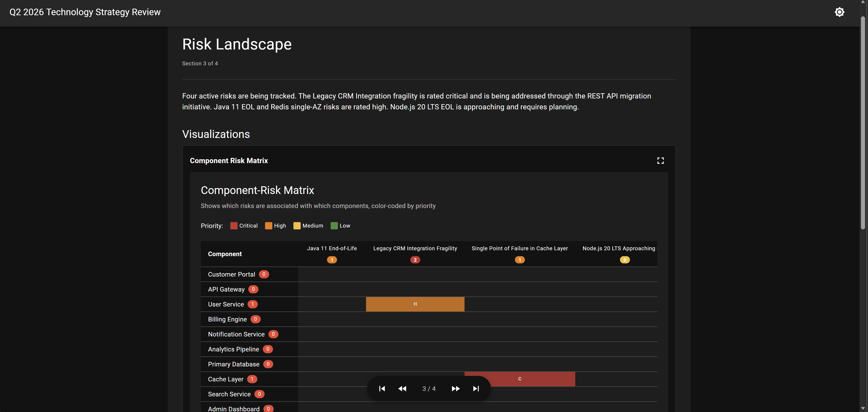Click the Java 11 End-of-Life column badge

332,260
